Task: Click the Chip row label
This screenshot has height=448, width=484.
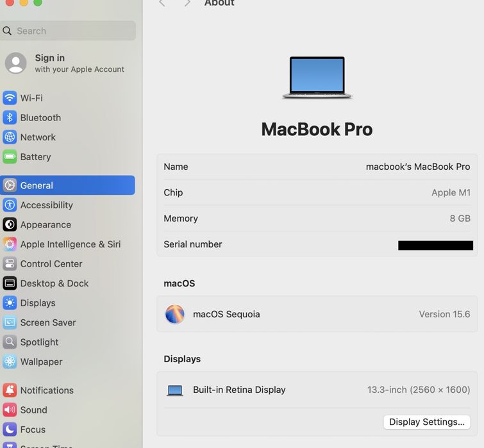Action: click(x=173, y=192)
